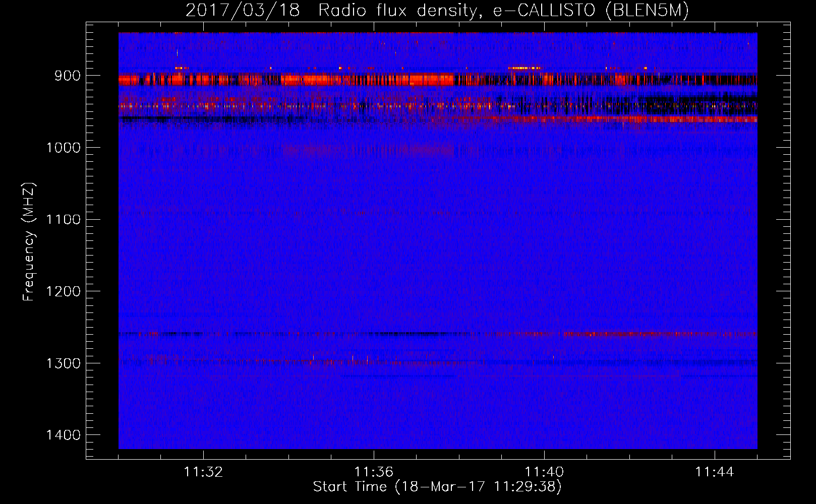Click the 11:32 time tick label
Image resolution: width=816 pixels, height=504 pixels.
pos(203,472)
